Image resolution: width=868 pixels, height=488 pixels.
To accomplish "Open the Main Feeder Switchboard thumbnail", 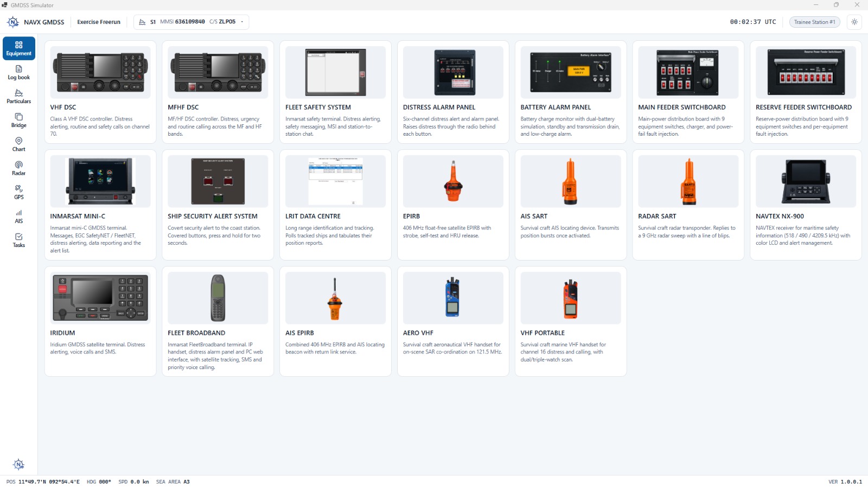I will pyautogui.click(x=688, y=72).
